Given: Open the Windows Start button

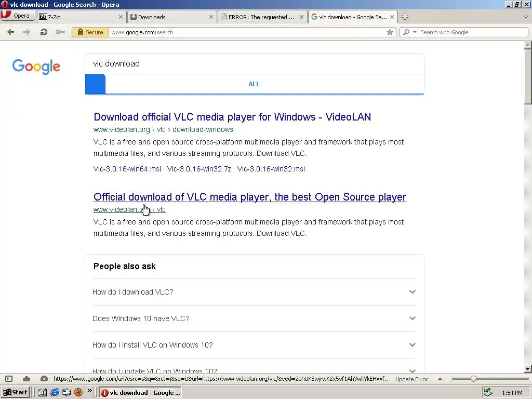Looking at the screenshot, I should point(15,393).
